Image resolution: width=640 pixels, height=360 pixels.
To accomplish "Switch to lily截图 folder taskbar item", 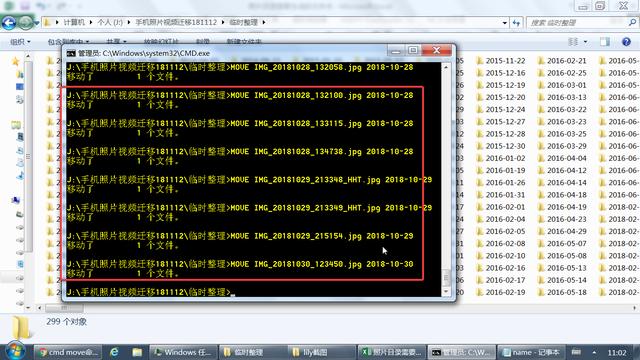I will click(322, 352).
